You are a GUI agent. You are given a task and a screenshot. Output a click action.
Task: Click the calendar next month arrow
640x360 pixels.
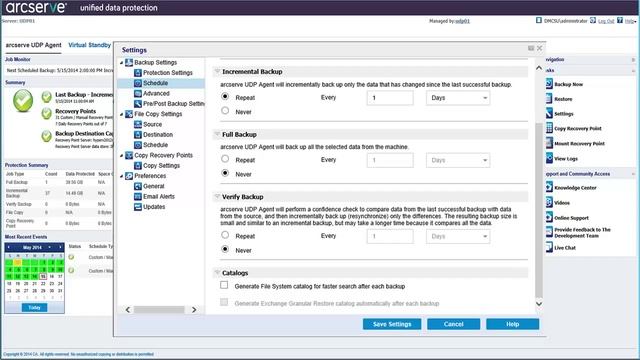60,247
